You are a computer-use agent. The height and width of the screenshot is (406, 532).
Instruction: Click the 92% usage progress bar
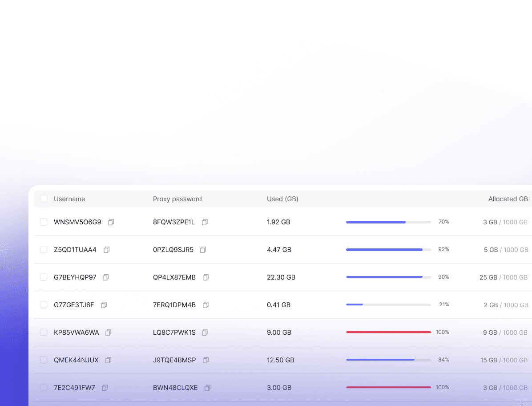click(x=388, y=250)
